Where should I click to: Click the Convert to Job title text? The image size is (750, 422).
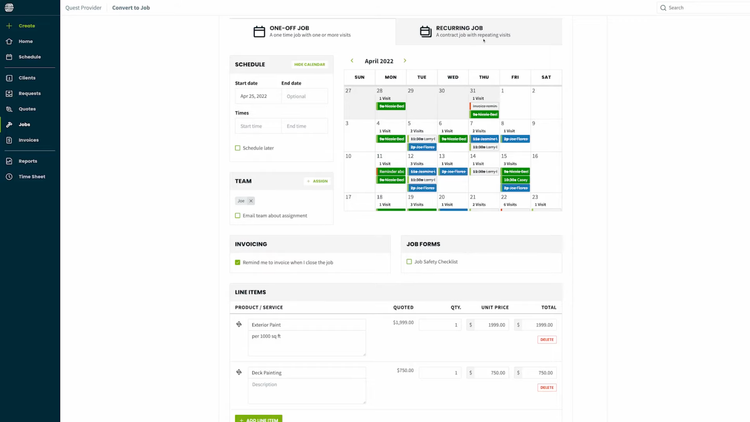pos(131,8)
